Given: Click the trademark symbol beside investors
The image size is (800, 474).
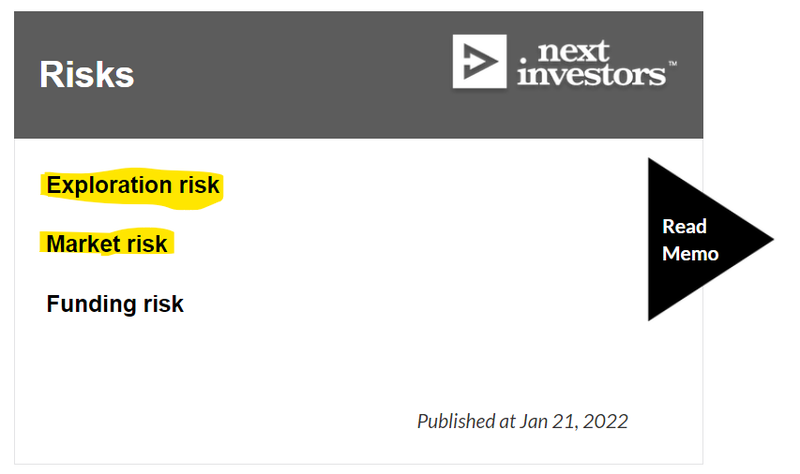Looking at the screenshot, I should (672, 64).
